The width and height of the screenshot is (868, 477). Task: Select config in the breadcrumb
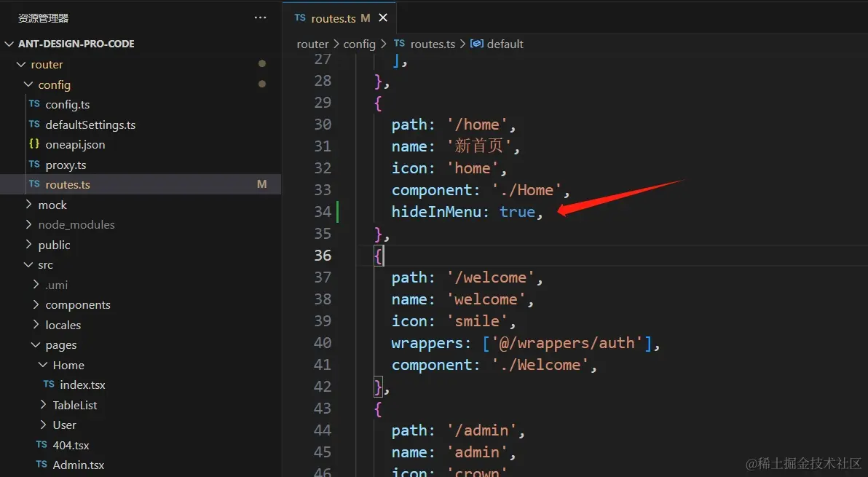[359, 44]
